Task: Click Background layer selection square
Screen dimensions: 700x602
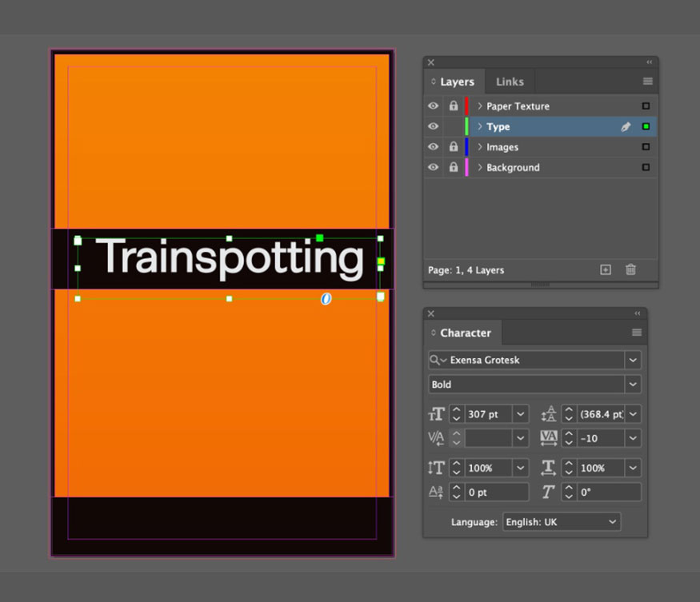Action: point(646,167)
